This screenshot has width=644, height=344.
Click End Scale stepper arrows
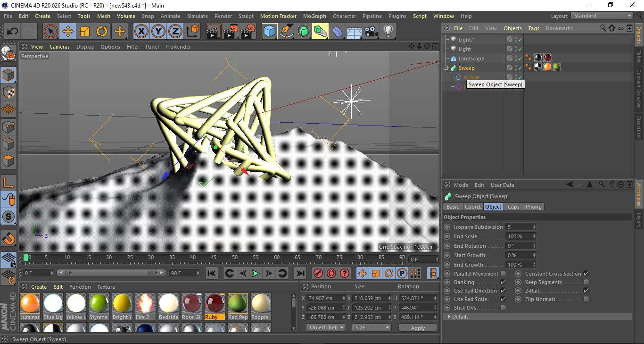(x=534, y=236)
